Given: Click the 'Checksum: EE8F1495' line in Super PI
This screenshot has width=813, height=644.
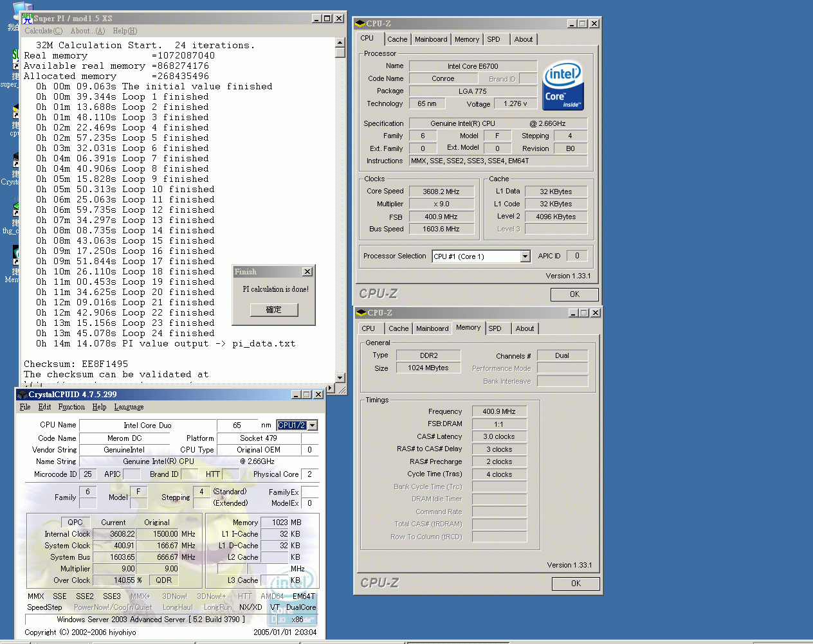Looking at the screenshot, I should pyautogui.click(x=76, y=364).
